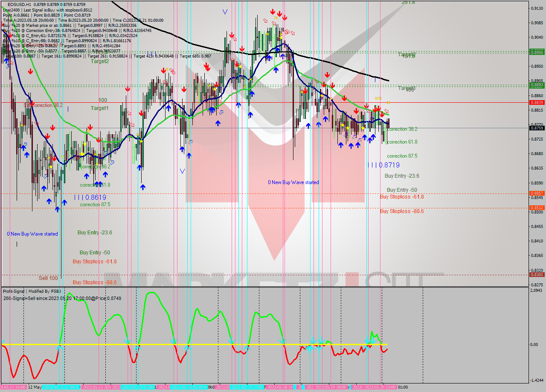Image resolution: width=546 pixels, height=392 pixels.
Task: Click the 0.8365 price scale value
Action: pyautogui.click(x=537, y=255)
